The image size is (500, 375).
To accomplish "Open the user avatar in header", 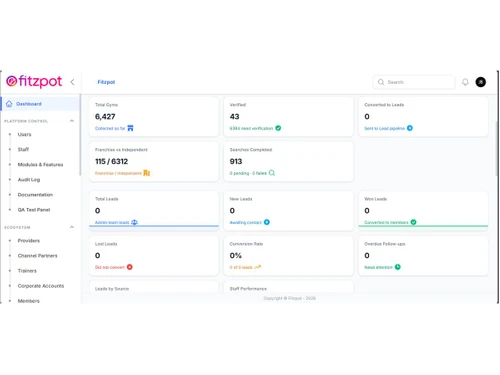I will pos(480,82).
